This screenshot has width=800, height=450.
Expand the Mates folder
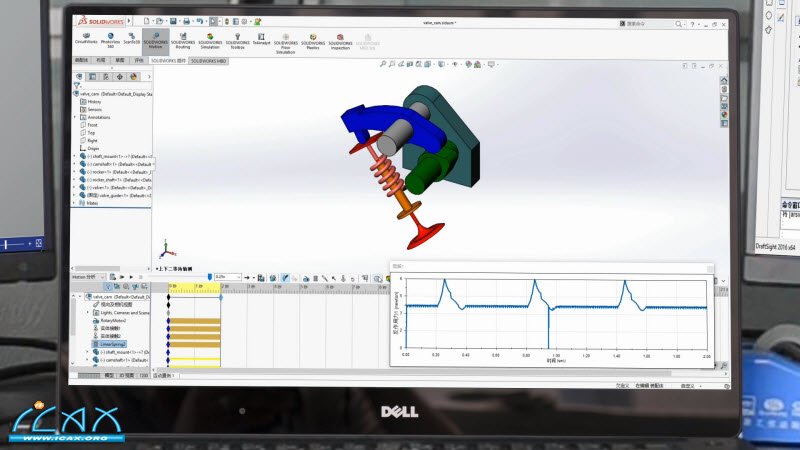(75, 203)
